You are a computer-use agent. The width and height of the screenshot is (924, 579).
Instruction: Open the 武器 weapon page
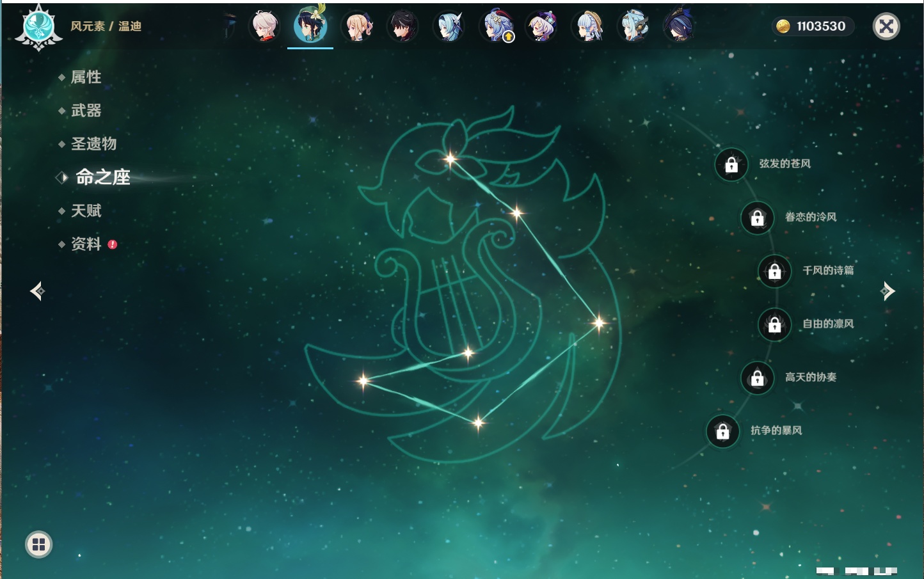click(86, 111)
